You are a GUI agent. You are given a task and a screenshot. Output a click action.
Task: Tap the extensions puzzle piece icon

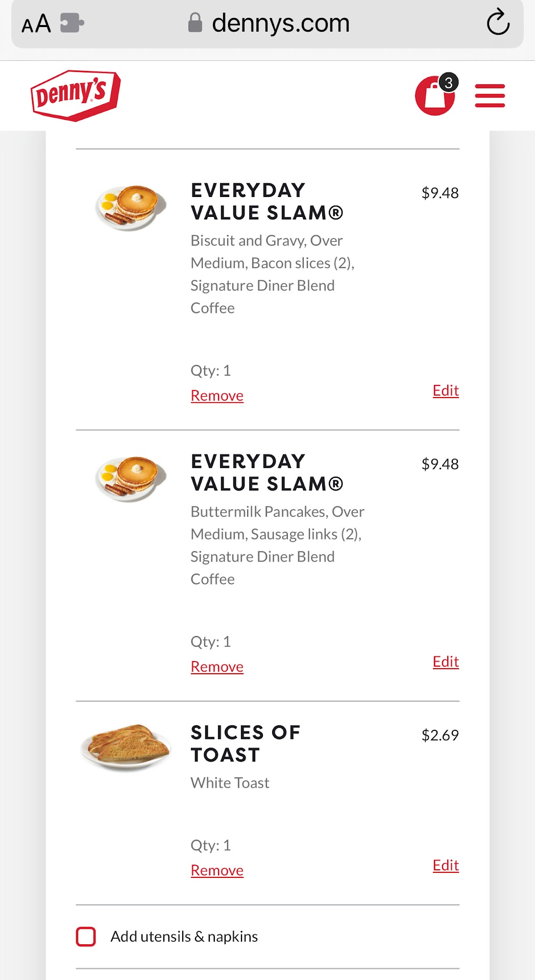71,23
